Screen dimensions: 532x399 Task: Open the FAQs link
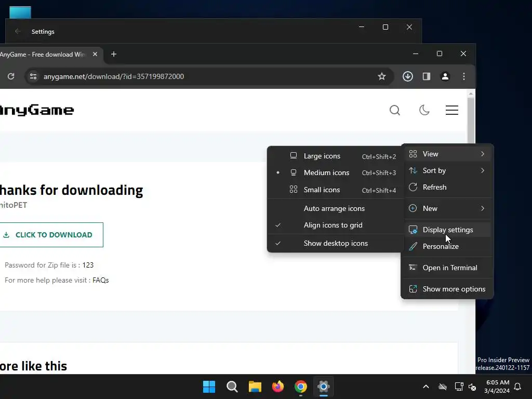click(x=100, y=280)
